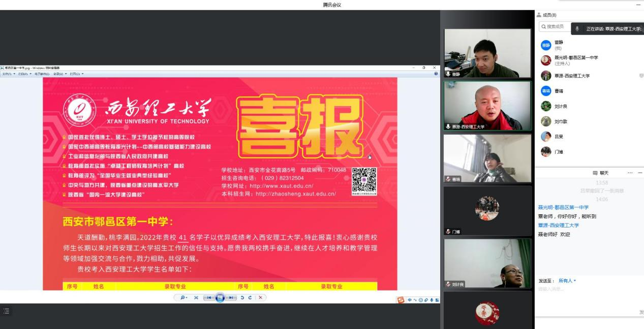Screen dimensions: 644x329
Task: Open 发送至 所有人 recipient dropdown
Action: coord(567,281)
